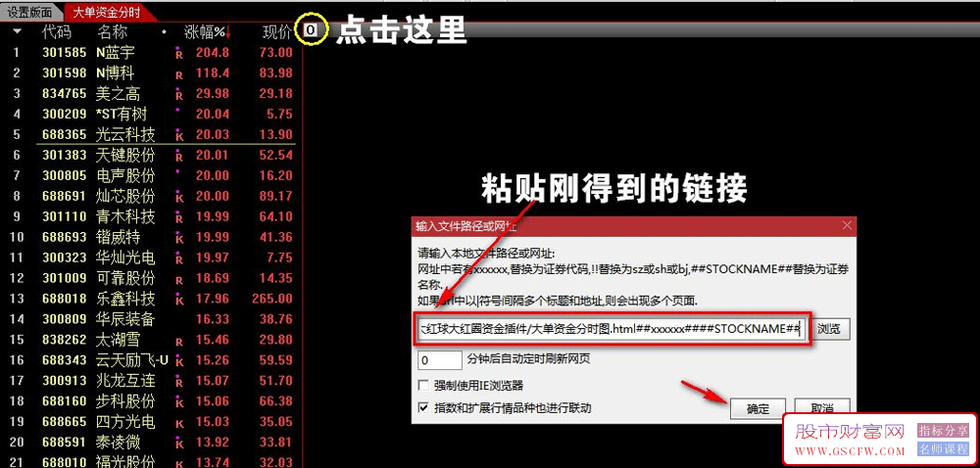Click the R marker beside 华灿光电
Image resolution: width=980 pixels, height=468 pixels.
pyautogui.click(x=179, y=258)
